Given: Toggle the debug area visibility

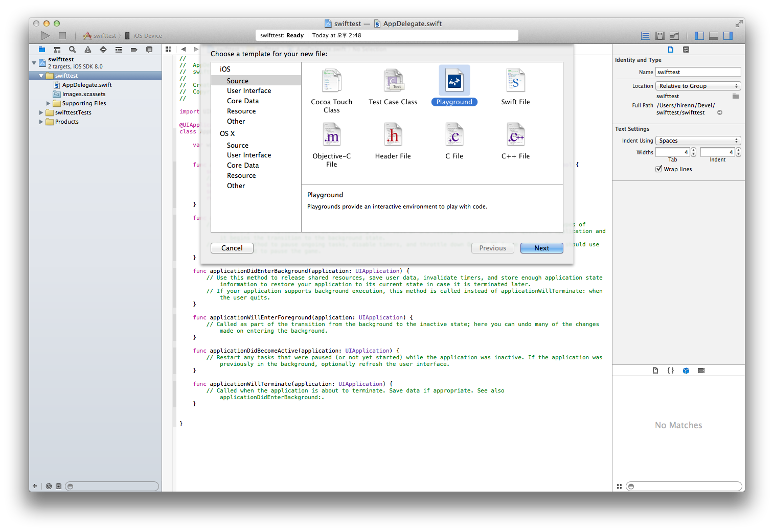Looking at the screenshot, I should point(714,36).
